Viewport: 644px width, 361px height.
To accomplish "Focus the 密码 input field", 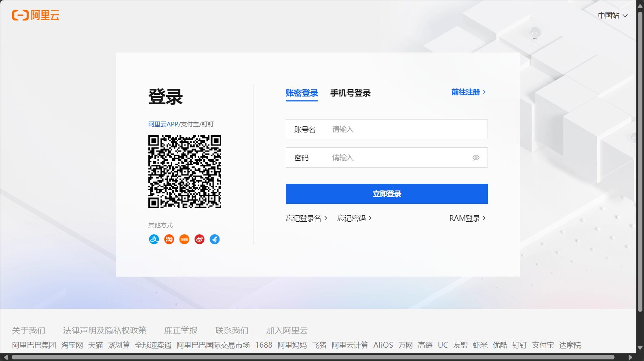I will tap(387, 157).
